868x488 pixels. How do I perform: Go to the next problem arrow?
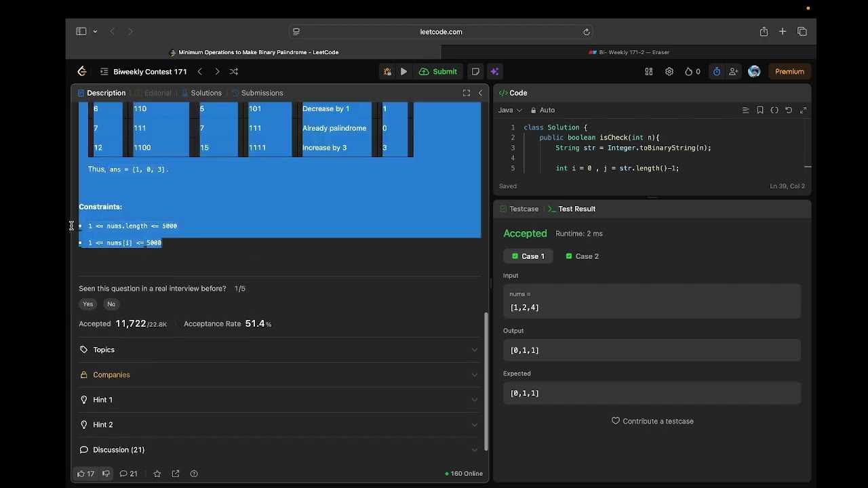point(217,71)
